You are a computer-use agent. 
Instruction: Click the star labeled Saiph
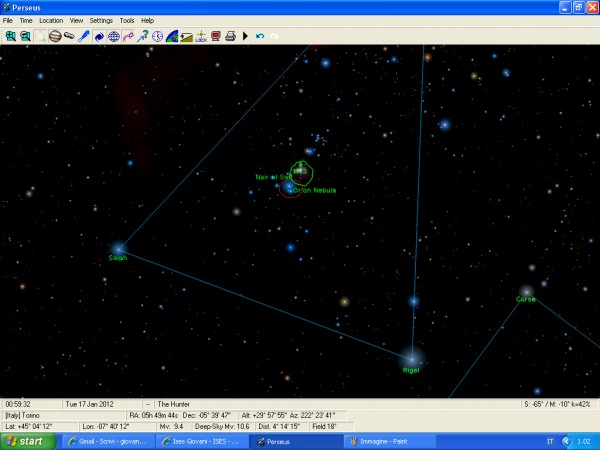pos(118,248)
